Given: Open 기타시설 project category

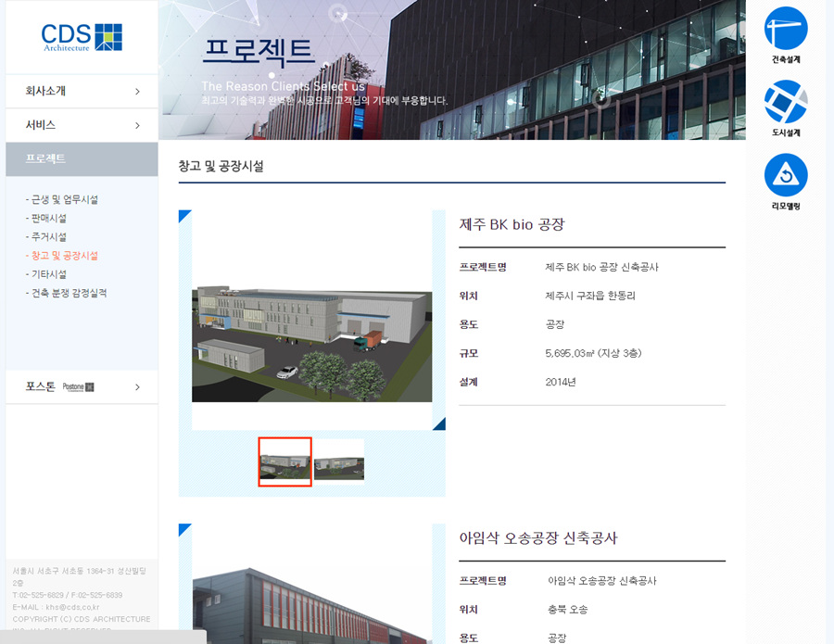Looking at the screenshot, I should (46, 274).
